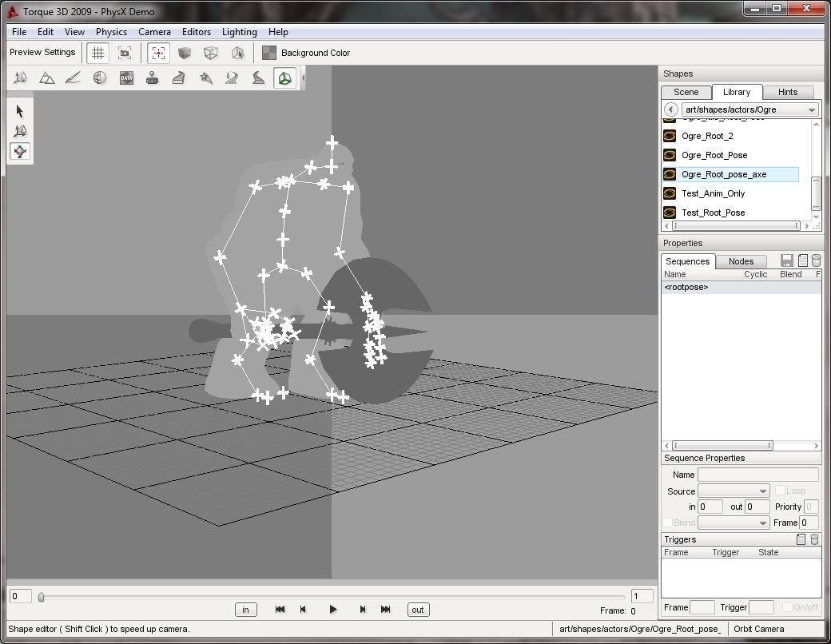Delete the trigger with the Triggers trash icon
Viewport: 831px width, 644px height.
814,539
